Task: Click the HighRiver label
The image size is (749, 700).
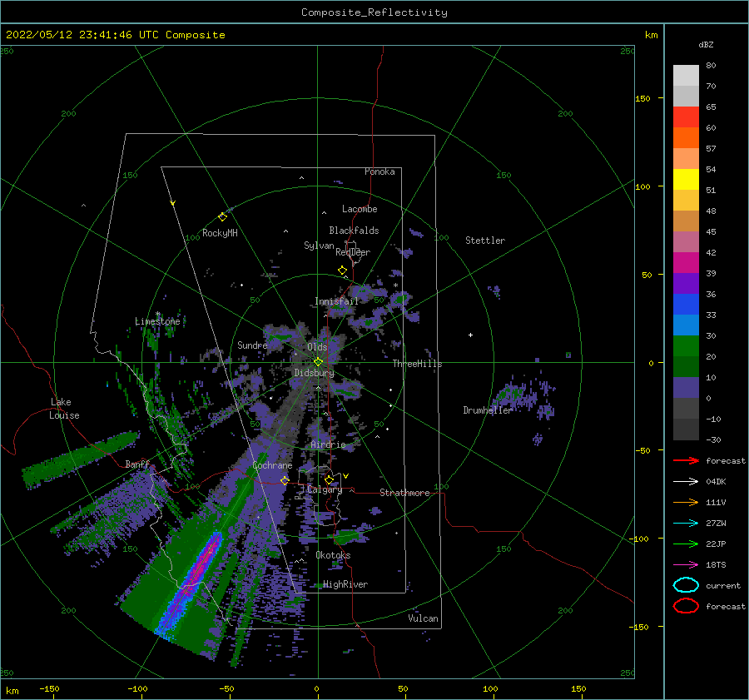Action: 345,584
